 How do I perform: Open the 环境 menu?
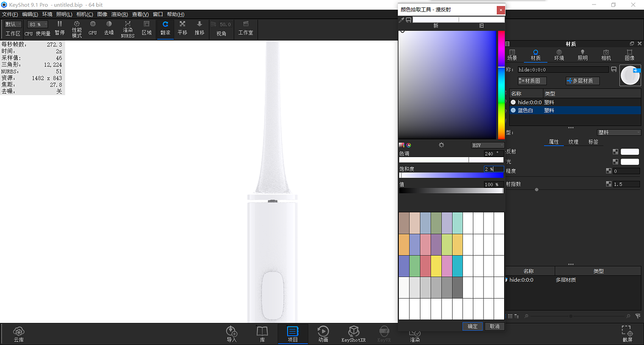click(47, 14)
